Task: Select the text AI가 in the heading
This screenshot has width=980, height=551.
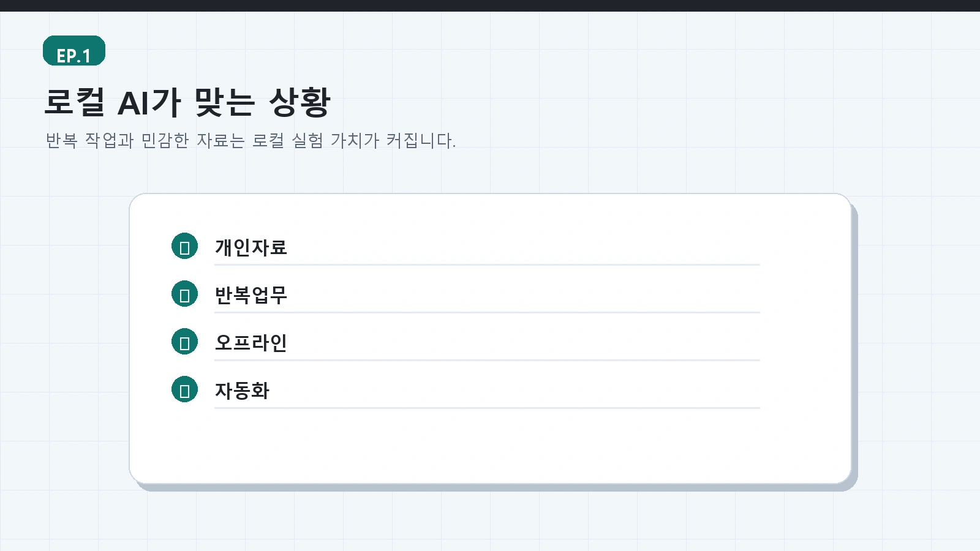Action: tap(149, 102)
